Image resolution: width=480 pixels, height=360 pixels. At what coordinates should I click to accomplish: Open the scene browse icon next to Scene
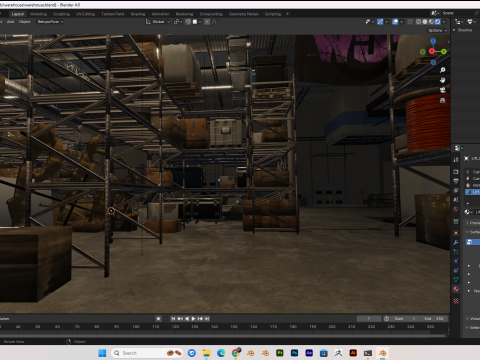pos(435,13)
